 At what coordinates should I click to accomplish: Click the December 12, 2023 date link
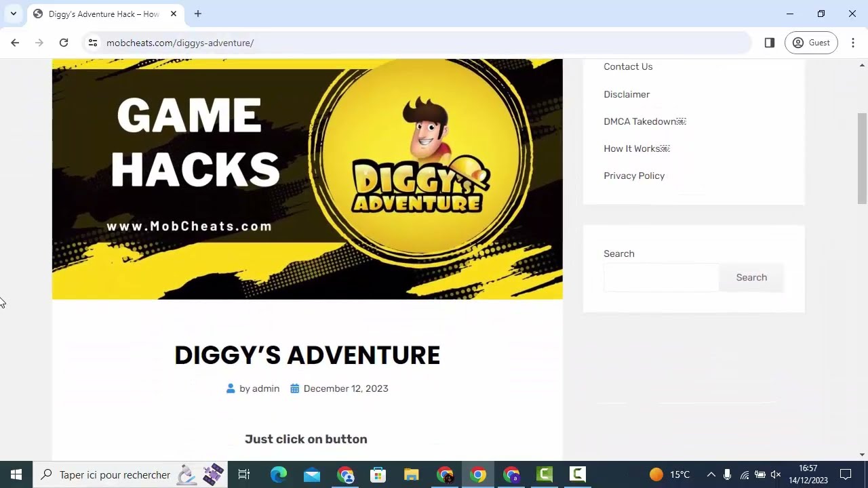346,388
